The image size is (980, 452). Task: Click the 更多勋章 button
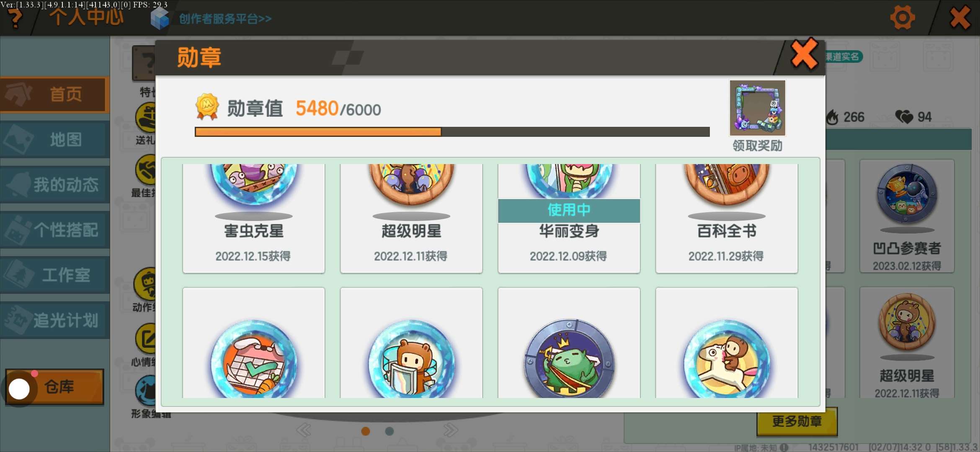pyautogui.click(x=797, y=421)
